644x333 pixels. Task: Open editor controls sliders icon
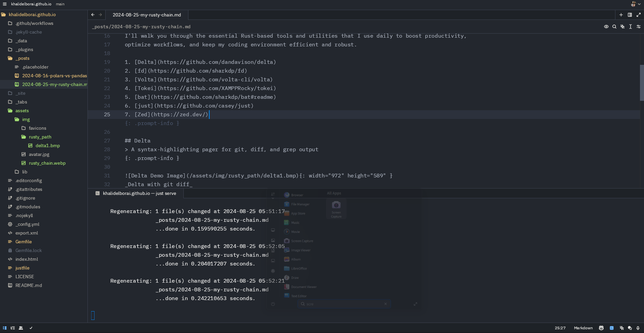click(639, 27)
